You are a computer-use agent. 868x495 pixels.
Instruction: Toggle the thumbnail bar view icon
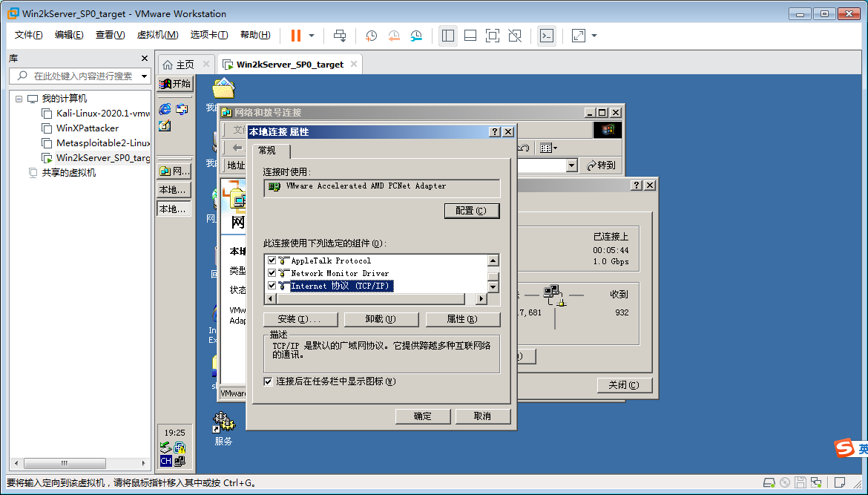(470, 36)
